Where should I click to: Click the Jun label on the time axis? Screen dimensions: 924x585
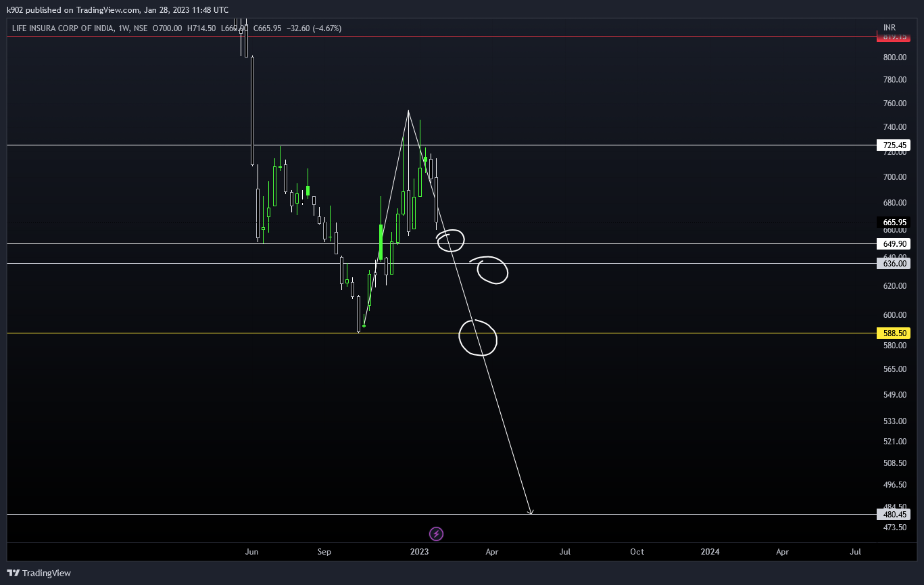click(x=252, y=552)
